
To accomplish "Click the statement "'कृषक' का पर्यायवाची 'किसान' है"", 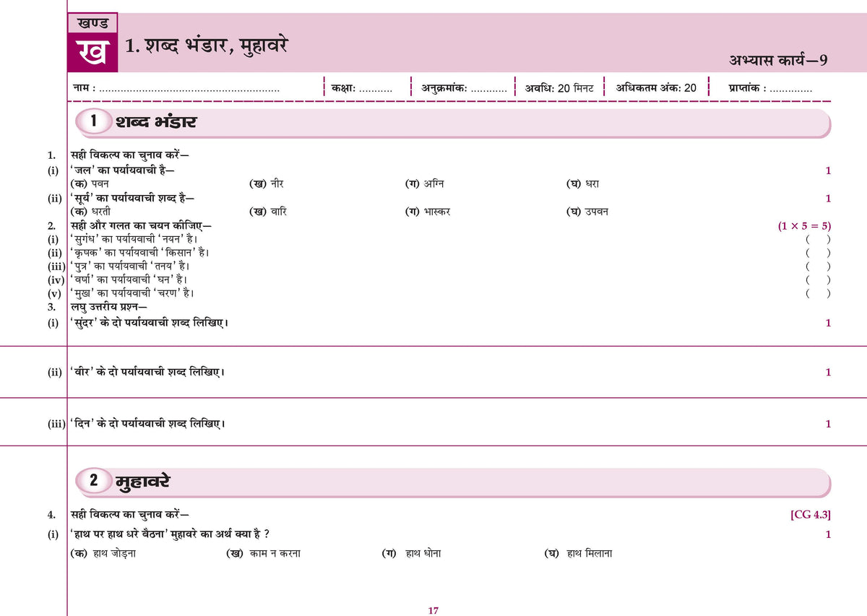I will [139, 253].
